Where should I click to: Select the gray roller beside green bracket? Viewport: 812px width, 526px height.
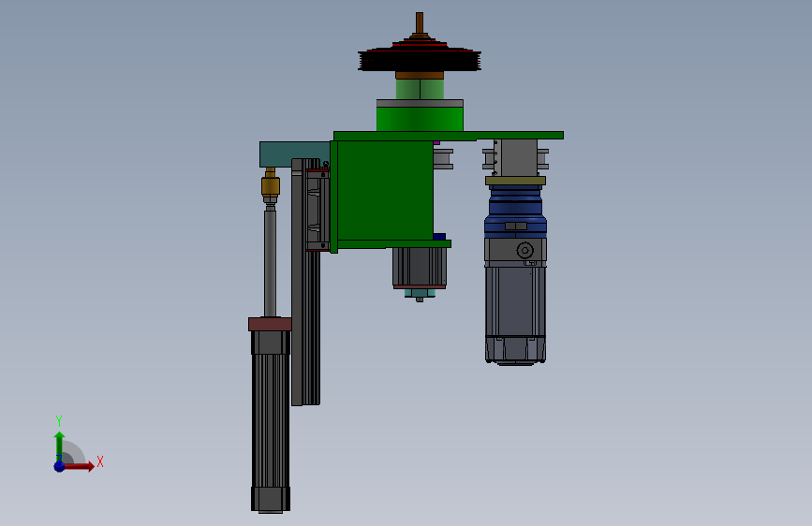pyautogui.click(x=443, y=159)
